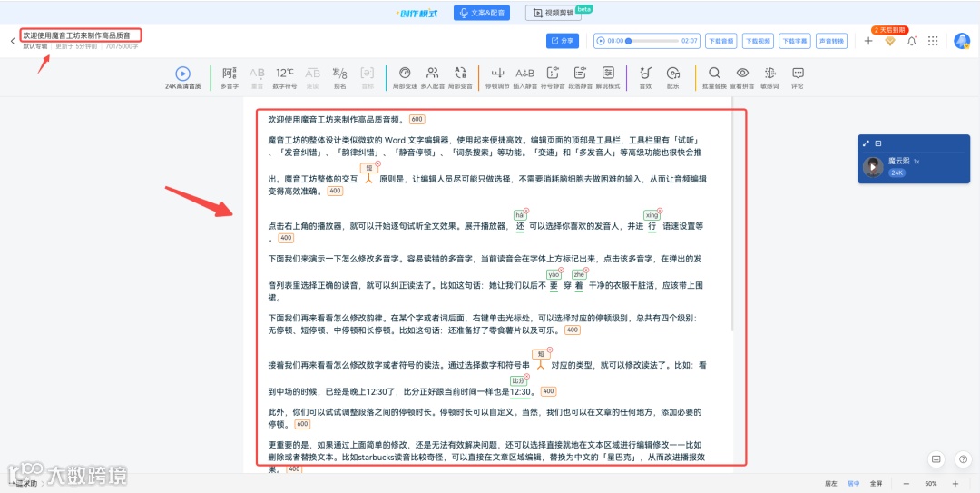Remove the 比分 reading annotation

coord(526,375)
